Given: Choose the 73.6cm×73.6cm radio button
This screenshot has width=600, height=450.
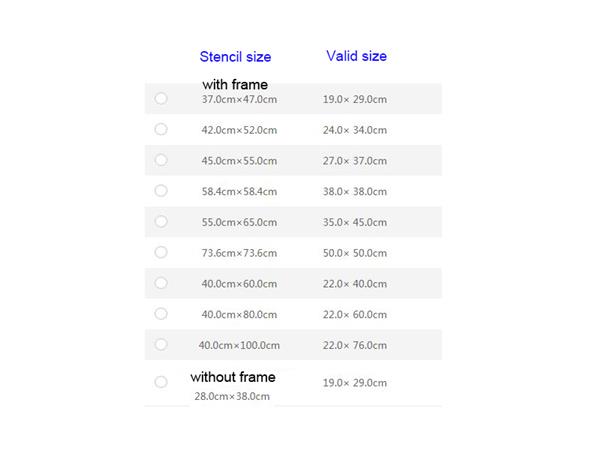Looking at the screenshot, I should [x=161, y=252].
